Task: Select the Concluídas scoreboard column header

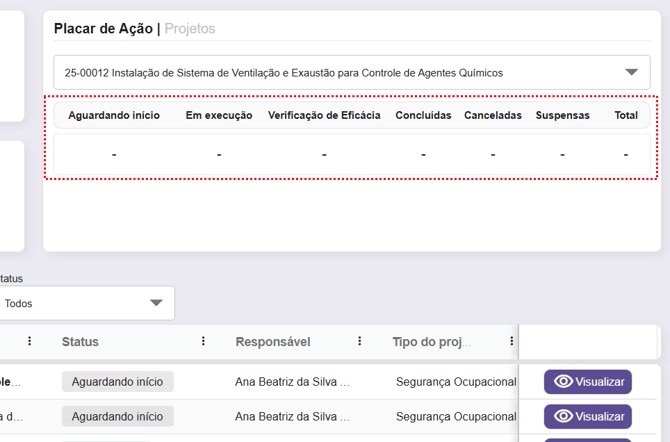Action: click(423, 116)
